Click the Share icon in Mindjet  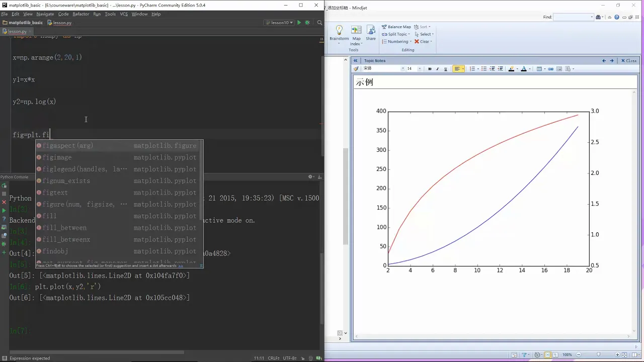(x=371, y=34)
